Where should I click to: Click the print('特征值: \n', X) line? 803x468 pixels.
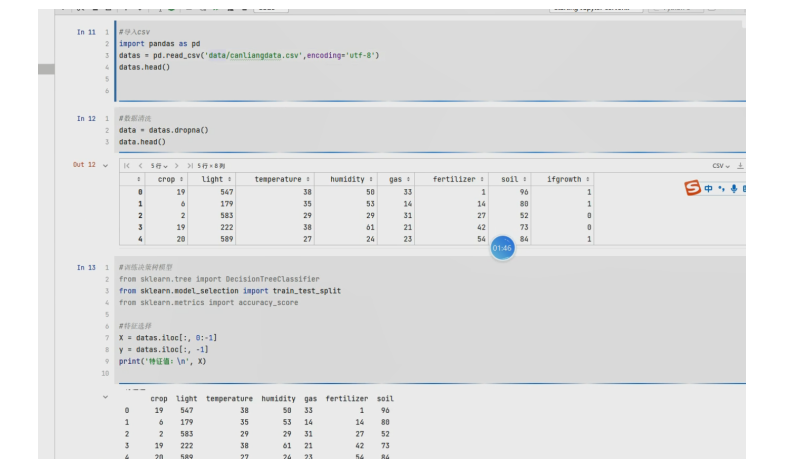[x=162, y=361]
